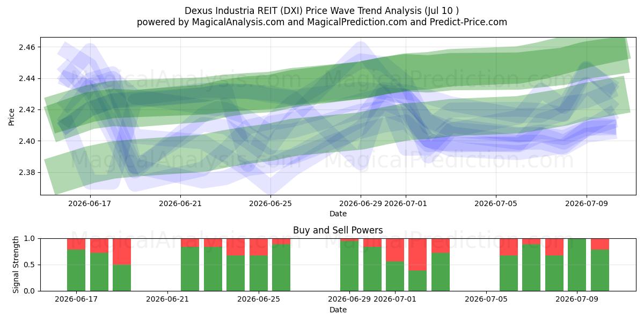Click the 2.38 price tick label
The width and height of the screenshot is (644, 322).
[x=27, y=172]
